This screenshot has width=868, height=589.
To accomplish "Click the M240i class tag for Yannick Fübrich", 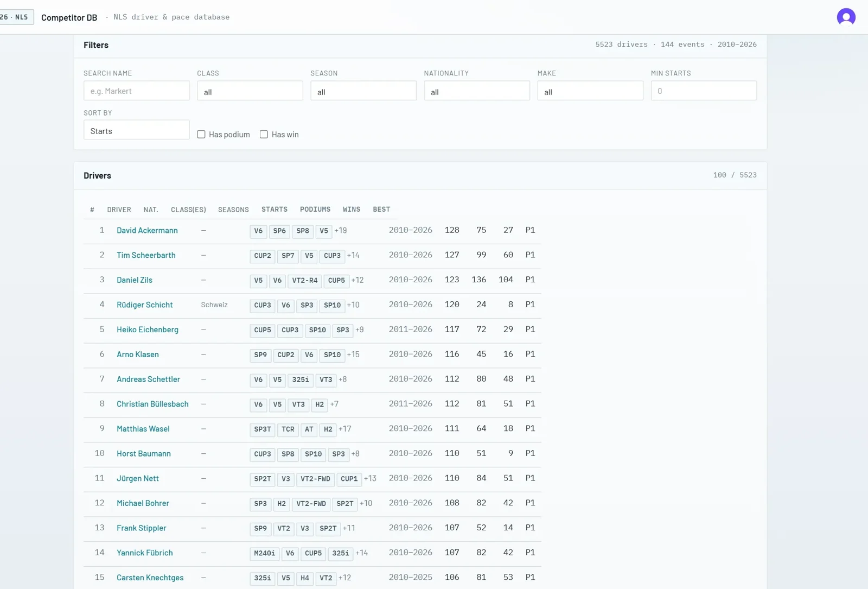I will click(x=265, y=553).
